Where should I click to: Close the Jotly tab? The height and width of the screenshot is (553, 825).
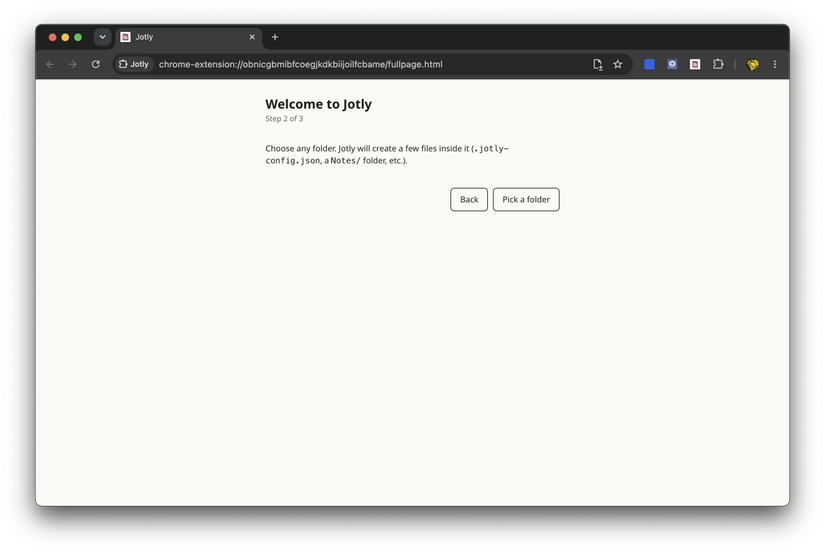pos(252,37)
